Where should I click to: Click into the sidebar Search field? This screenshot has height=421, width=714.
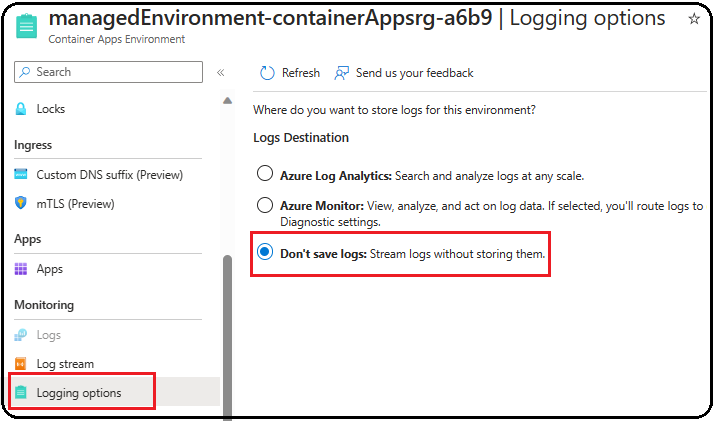coord(108,72)
